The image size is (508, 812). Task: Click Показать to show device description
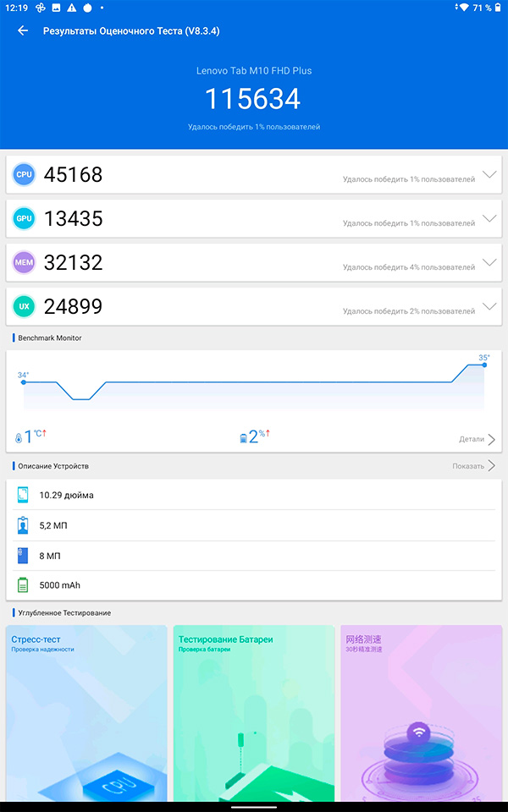473,466
